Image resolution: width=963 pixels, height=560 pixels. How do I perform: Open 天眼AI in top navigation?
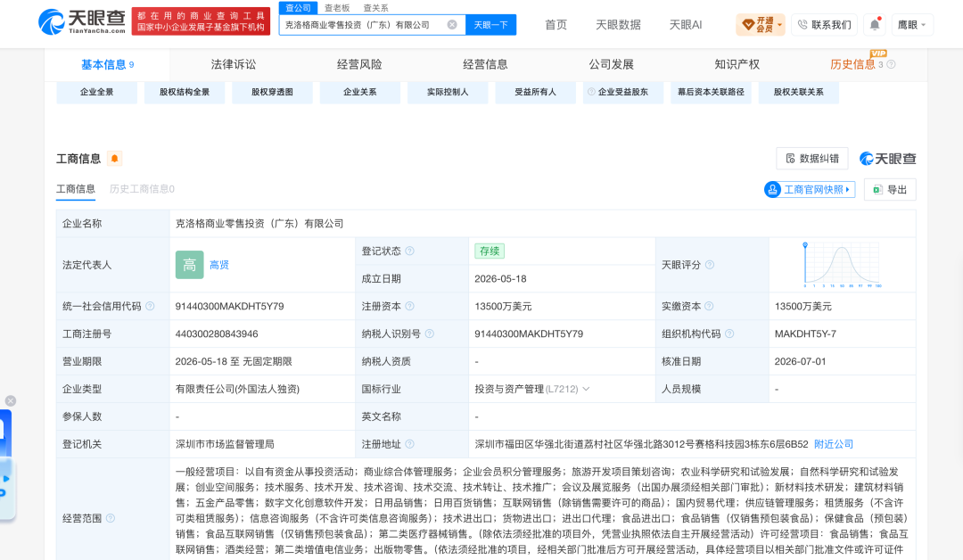coord(686,25)
